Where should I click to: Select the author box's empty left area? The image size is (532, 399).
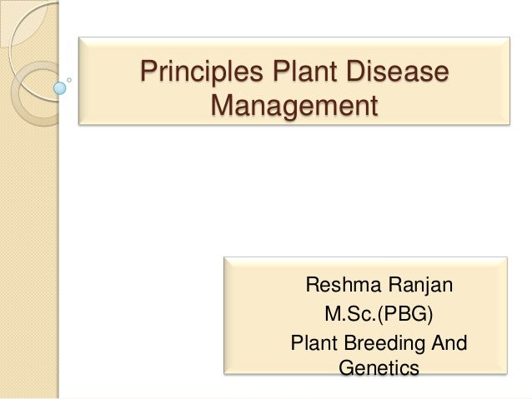click(x=256, y=315)
